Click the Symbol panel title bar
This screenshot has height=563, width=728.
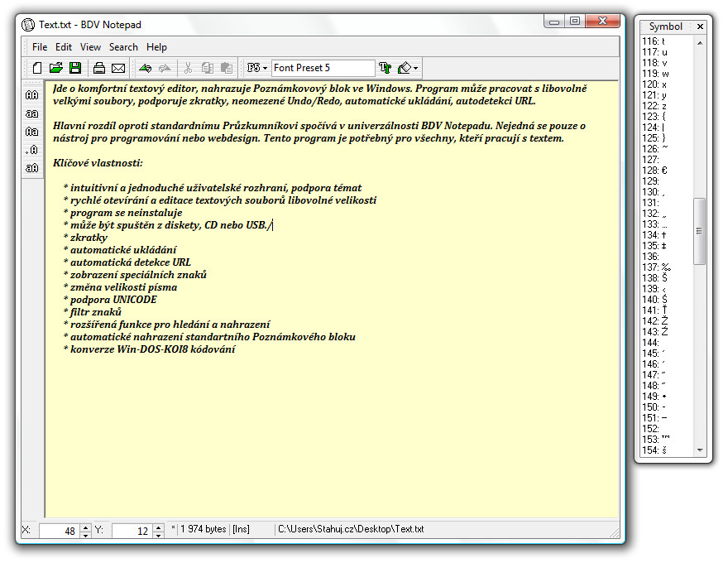[x=666, y=26]
